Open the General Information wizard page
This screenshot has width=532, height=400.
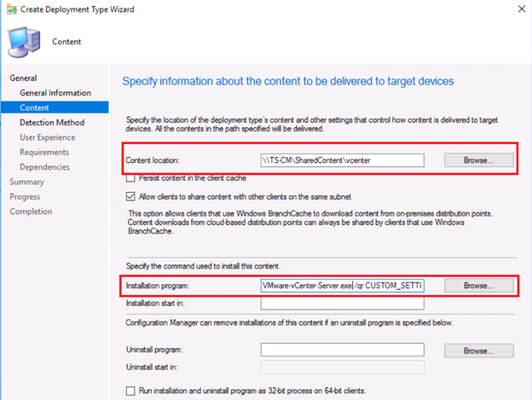pyautogui.click(x=55, y=93)
